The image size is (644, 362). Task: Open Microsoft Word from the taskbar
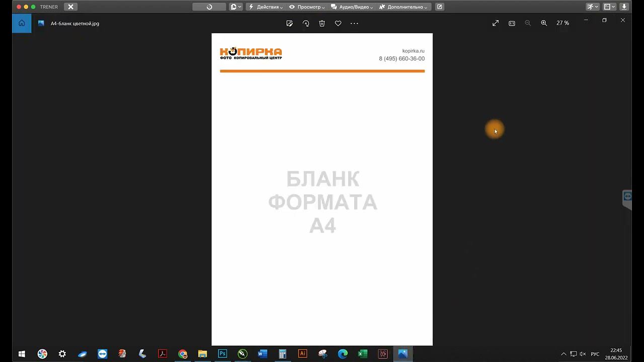pyautogui.click(x=263, y=354)
